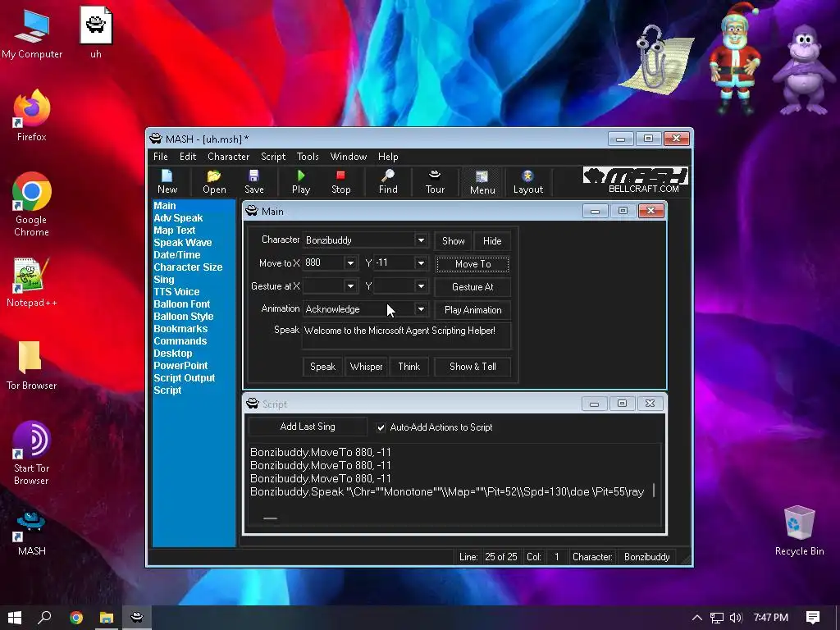Screen dimensions: 840x630
Task: Click the Santa agent character
Action: point(735,58)
